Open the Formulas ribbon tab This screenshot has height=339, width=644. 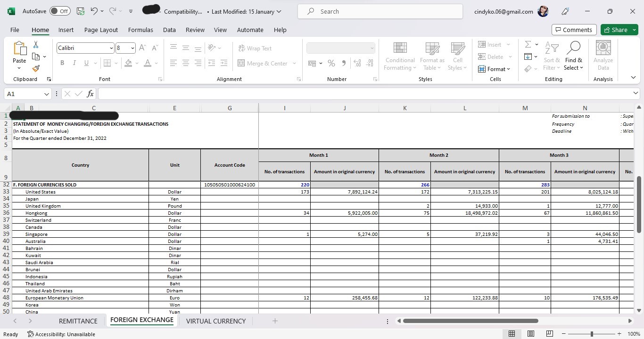[x=140, y=30]
